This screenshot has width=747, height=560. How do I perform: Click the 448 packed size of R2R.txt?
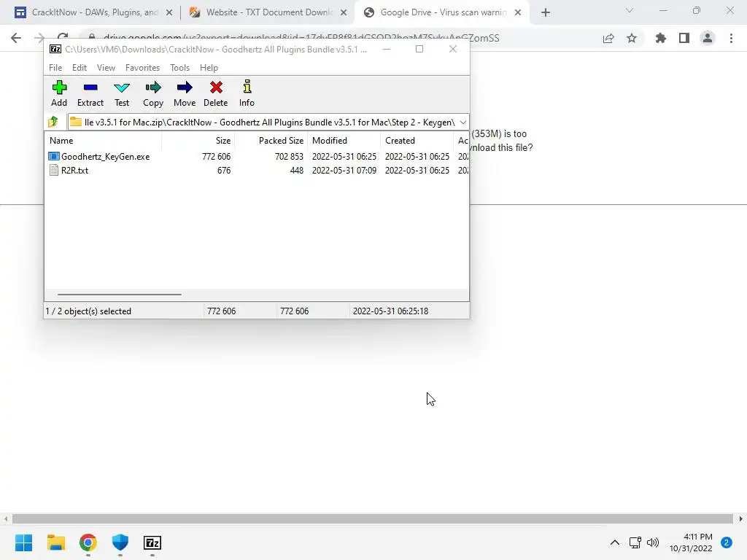coord(296,170)
